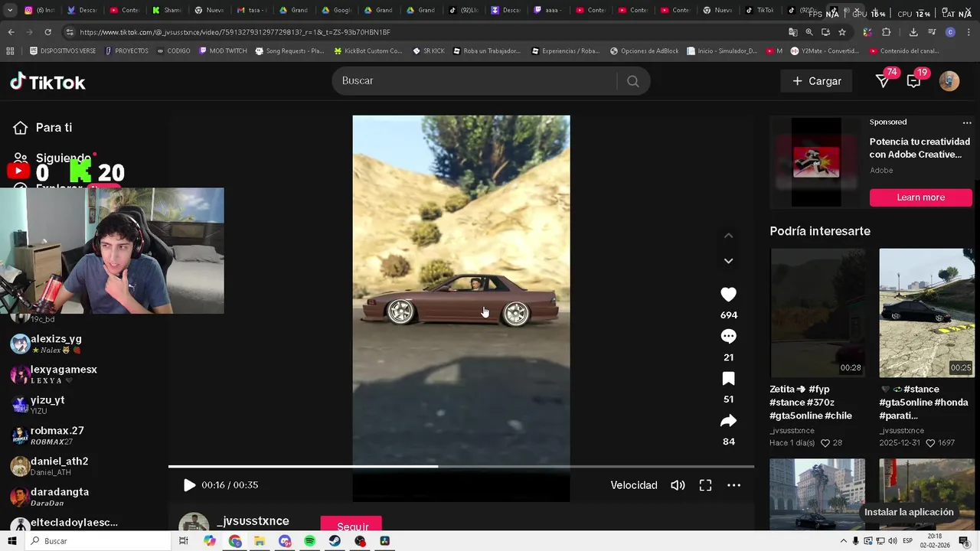
Task: Open the Opciones de AdBlock bookmark
Action: 644,51
